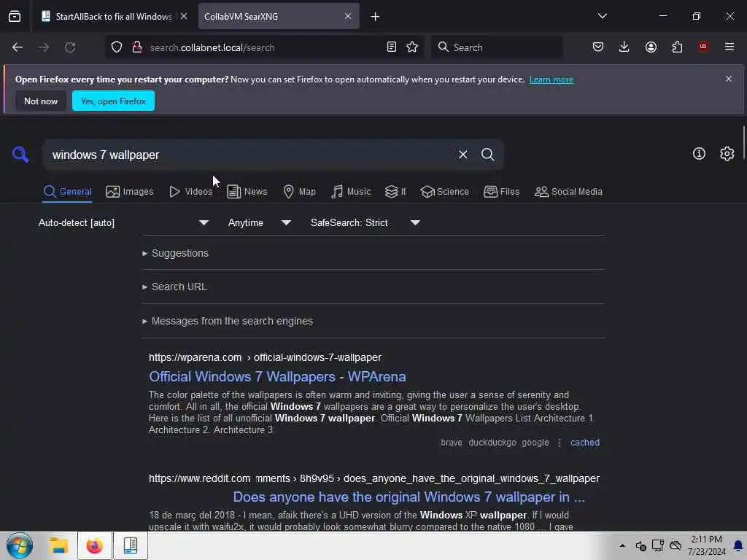Open Downloads panel
Image resolution: width=747 pixels, height=560 pixels.
click(624, 47)
